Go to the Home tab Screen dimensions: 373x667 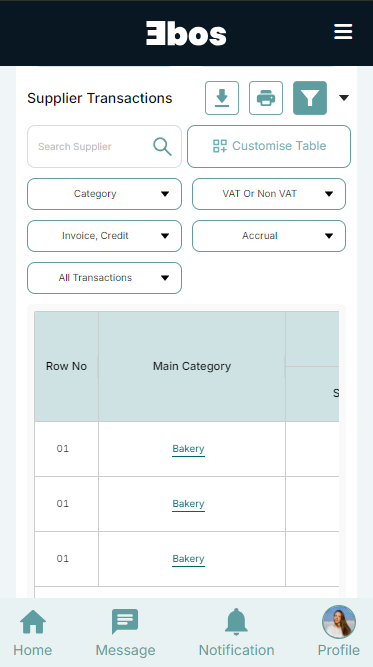coord(33,633)
